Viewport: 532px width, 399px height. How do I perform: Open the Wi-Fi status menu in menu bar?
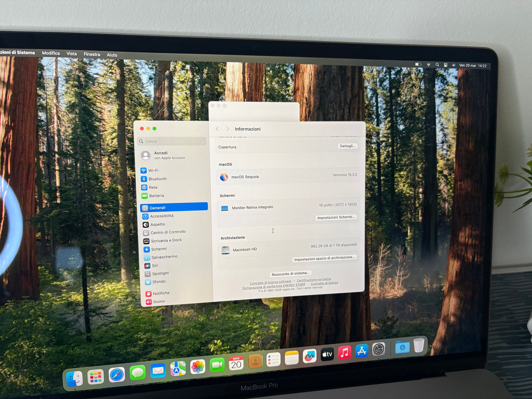[x=428, y=65]
